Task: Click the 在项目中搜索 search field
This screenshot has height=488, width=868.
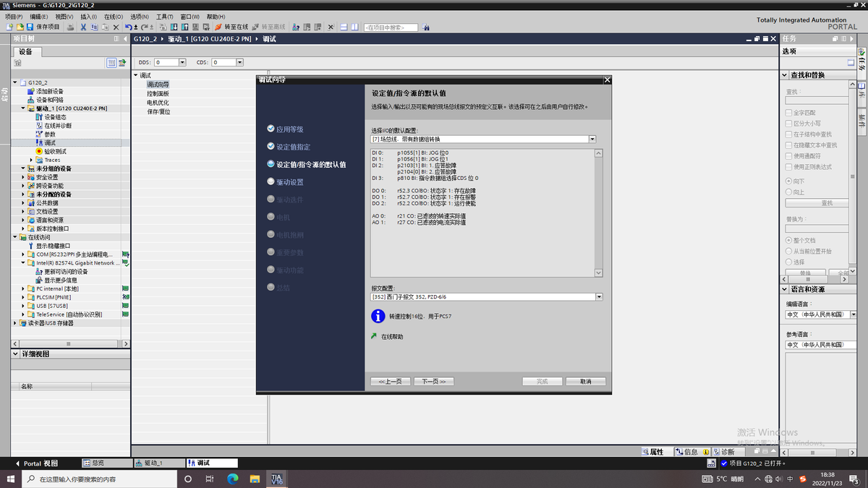Action: (391, 27)
